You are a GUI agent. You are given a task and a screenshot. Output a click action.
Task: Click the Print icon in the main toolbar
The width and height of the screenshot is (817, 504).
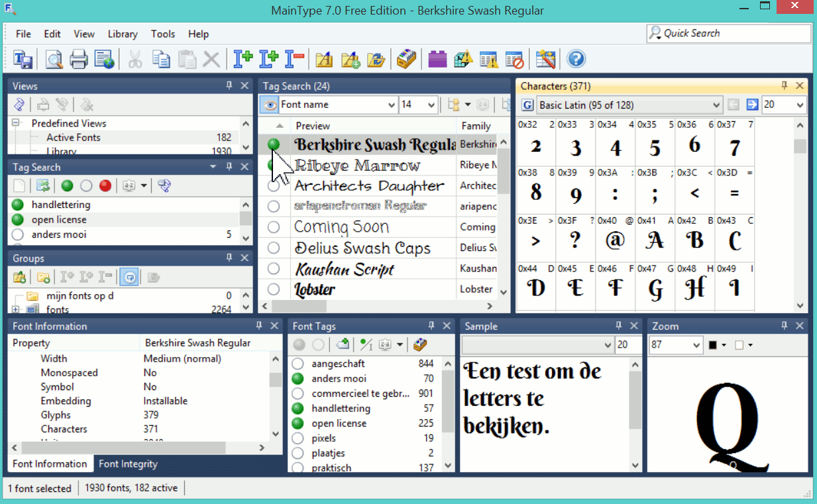pyautogui.click(x=79, y=60)
